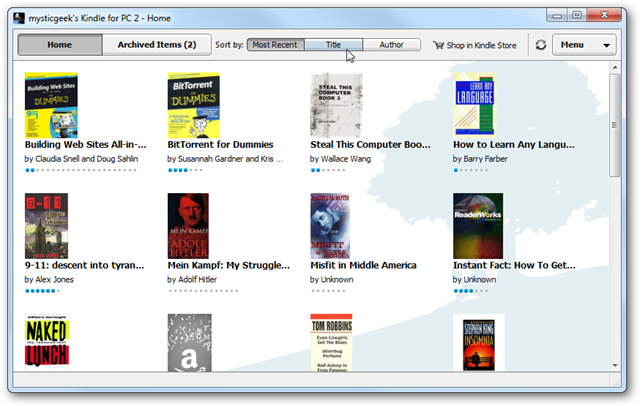640x406 pixels.
Task: Click the Kindle app icon in title bar
Action: pos(19,18)
